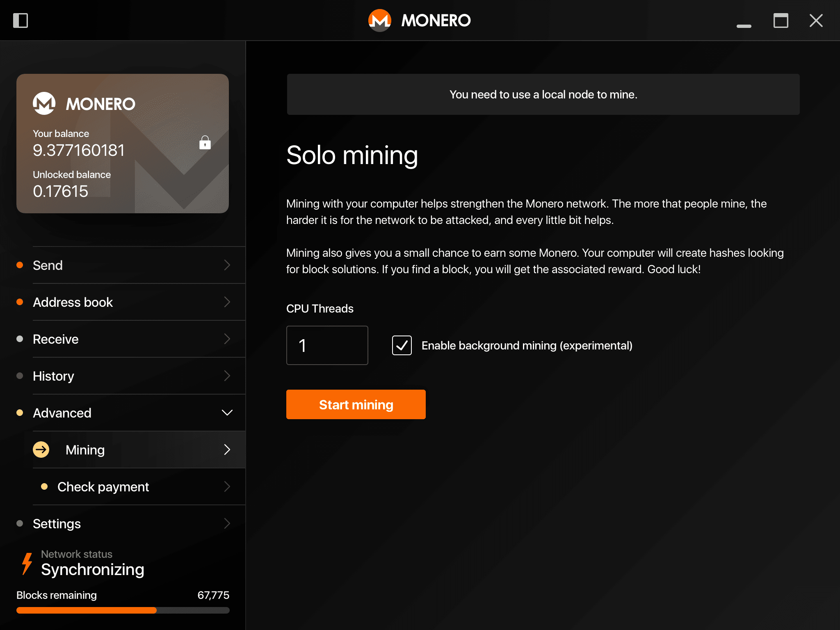Click the orange dot next to Check payment
The width and height of the screenshot is (840, 630).
pos(45,486)
